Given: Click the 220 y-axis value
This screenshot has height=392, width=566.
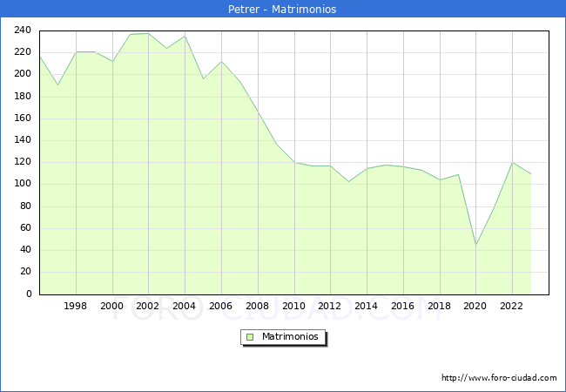Looking at the screenshot, I should tap(23, 52).
